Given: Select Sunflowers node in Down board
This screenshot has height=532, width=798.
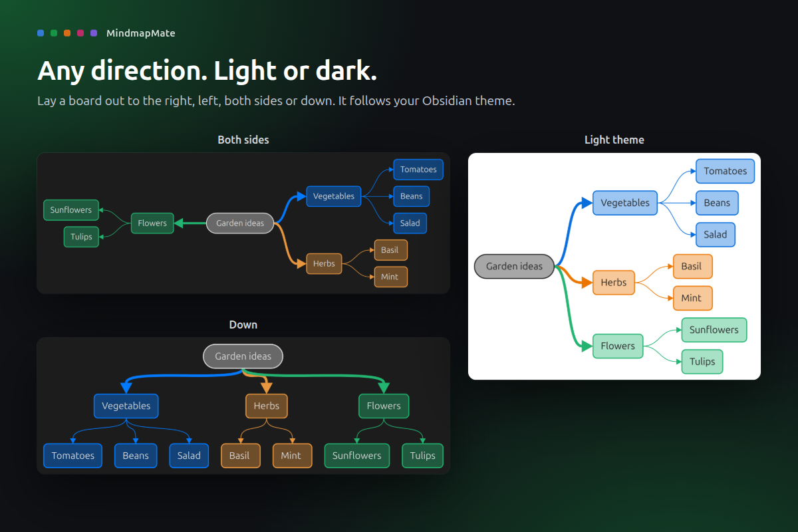Looking at the screenshot, I should (x=357, y=456).
